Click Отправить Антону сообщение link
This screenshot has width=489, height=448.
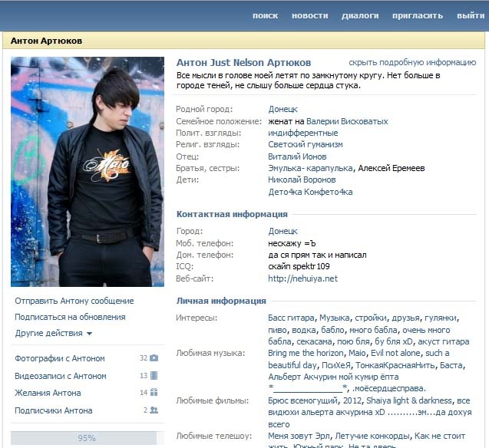pyautogui.click(x=74, y=301)
